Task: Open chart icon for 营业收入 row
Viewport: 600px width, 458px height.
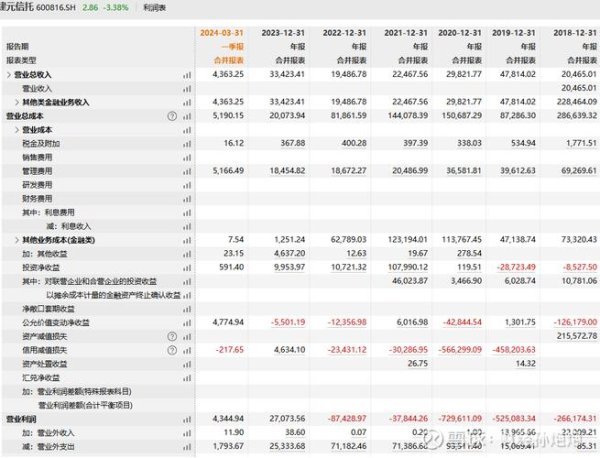Action: point(187,89)
